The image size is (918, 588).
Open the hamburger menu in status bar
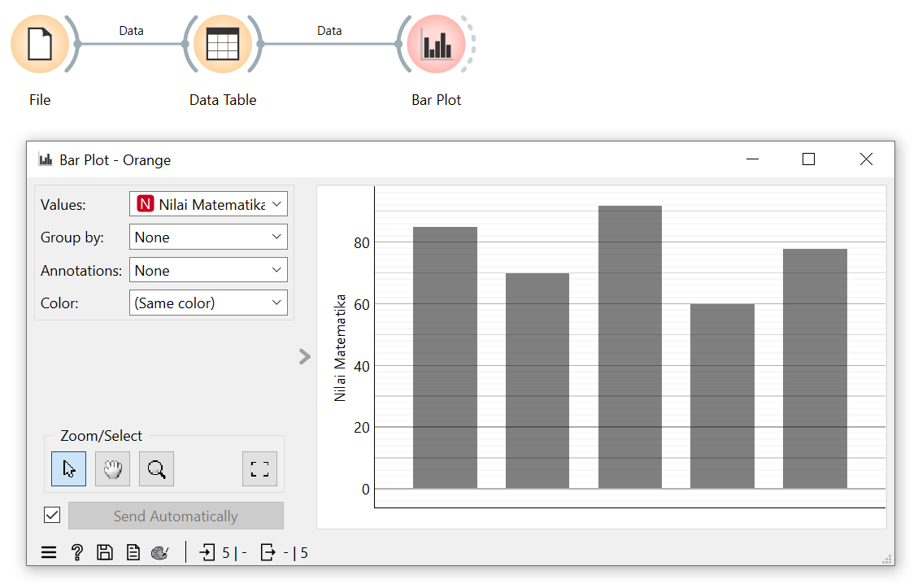point(49,553)
